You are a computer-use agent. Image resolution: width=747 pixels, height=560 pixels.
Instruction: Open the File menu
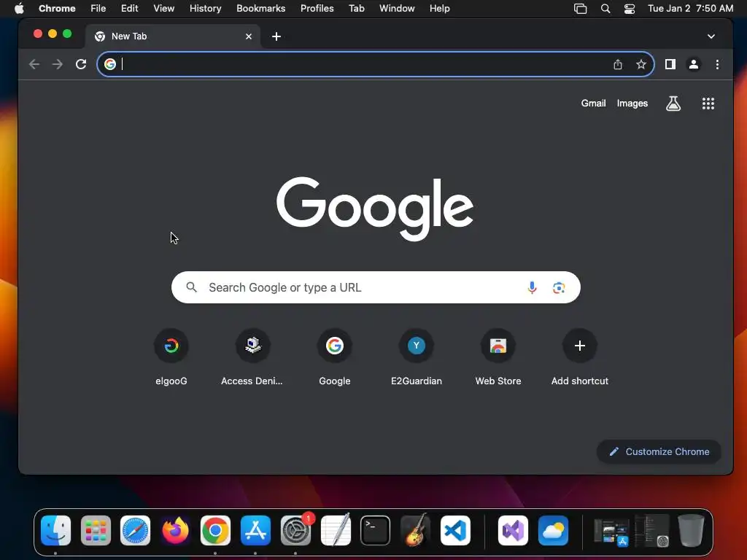click(98, 9)
